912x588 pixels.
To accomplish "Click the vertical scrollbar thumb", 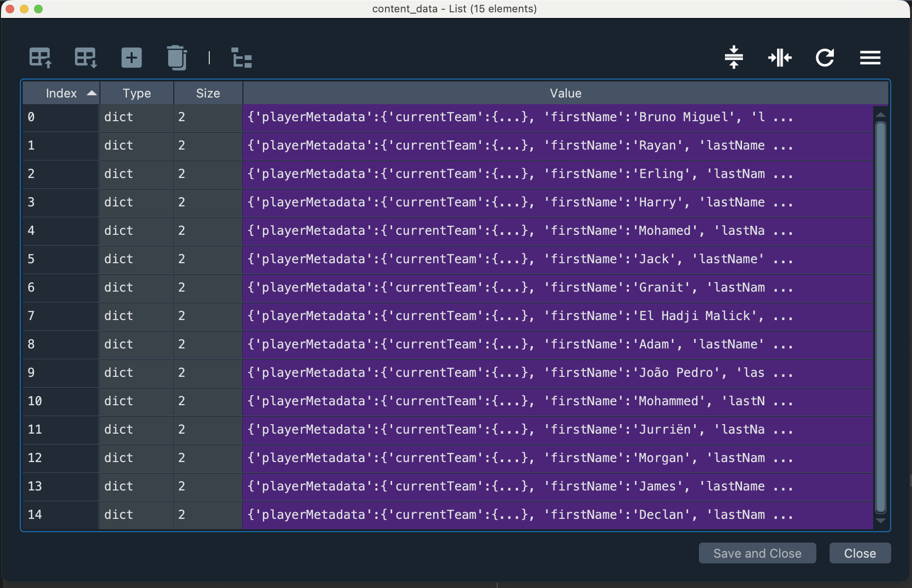I will (x=880, y=316).
